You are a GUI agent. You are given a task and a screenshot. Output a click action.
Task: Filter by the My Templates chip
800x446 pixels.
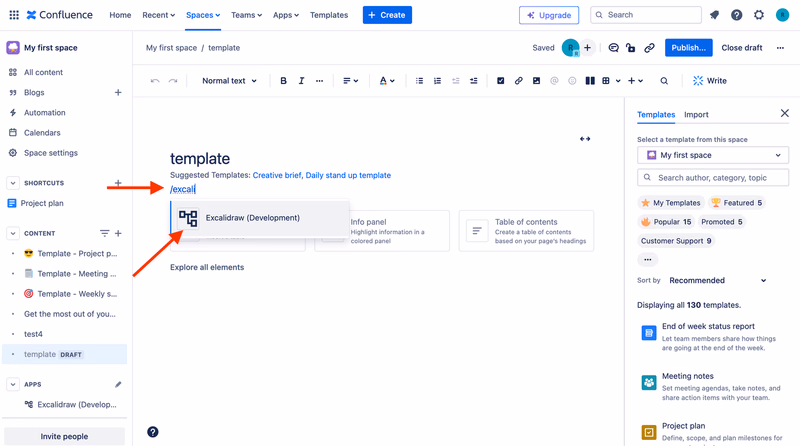pos(670,203)
